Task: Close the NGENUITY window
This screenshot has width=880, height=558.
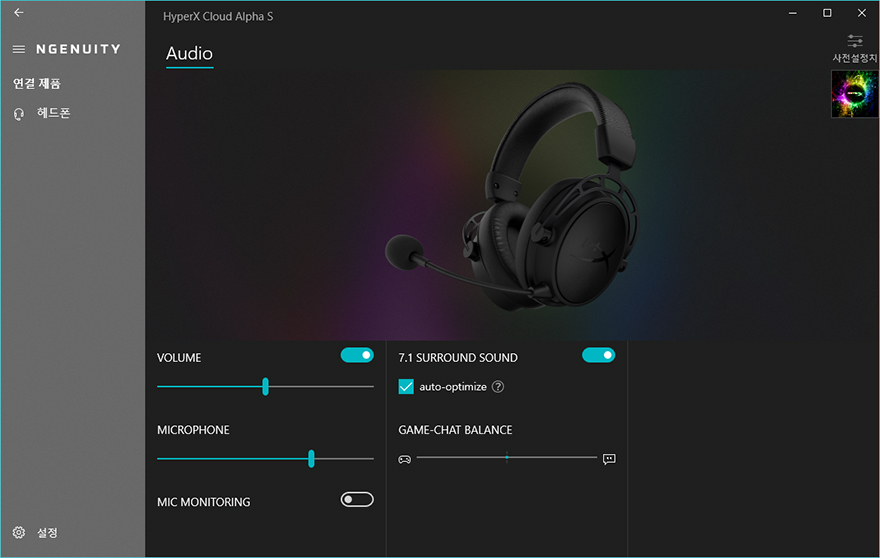Action: tap(862, 13)
